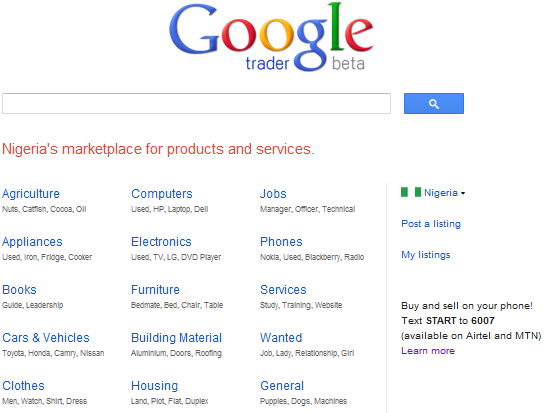Viewport: 548px width, 413px height.
Task: Browse the Furniture category
Action: coord(155,290)
